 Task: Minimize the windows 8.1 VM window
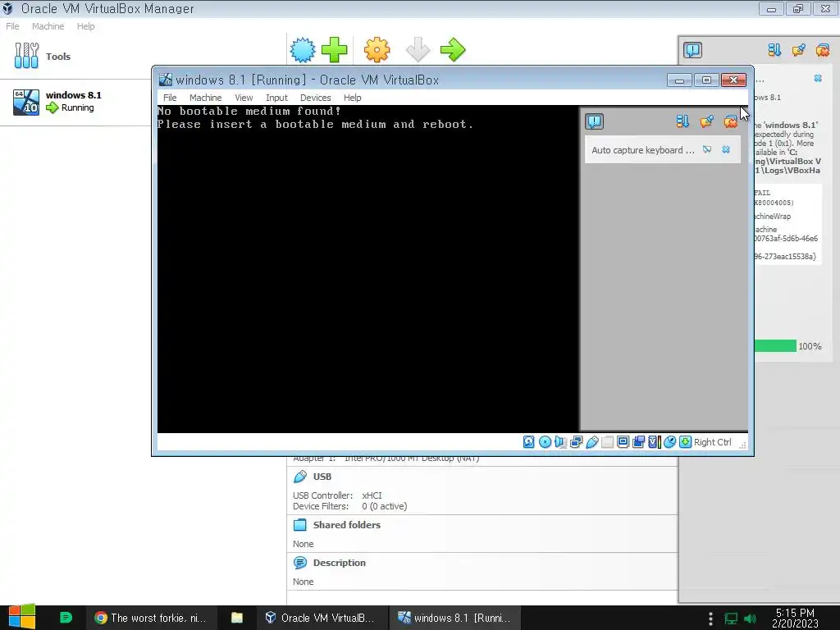click(x=679, y=80)
